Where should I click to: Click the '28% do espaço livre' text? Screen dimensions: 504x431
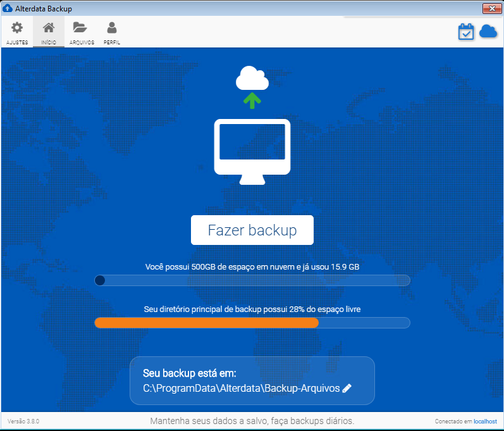coord(324,309)
